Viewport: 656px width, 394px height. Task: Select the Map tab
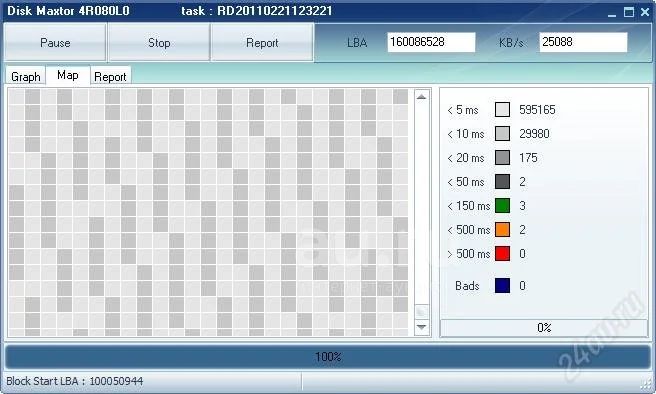pos(68,75)
